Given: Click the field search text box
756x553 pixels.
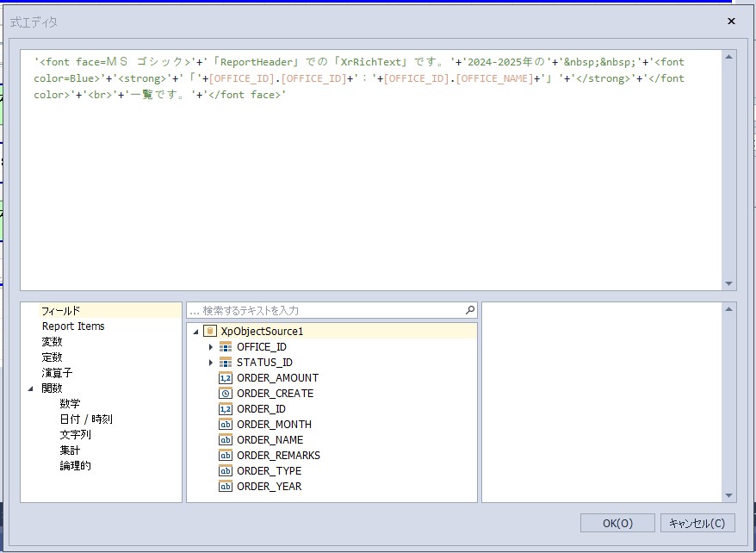Looking at the screenshot, I should tap(327, 310).
